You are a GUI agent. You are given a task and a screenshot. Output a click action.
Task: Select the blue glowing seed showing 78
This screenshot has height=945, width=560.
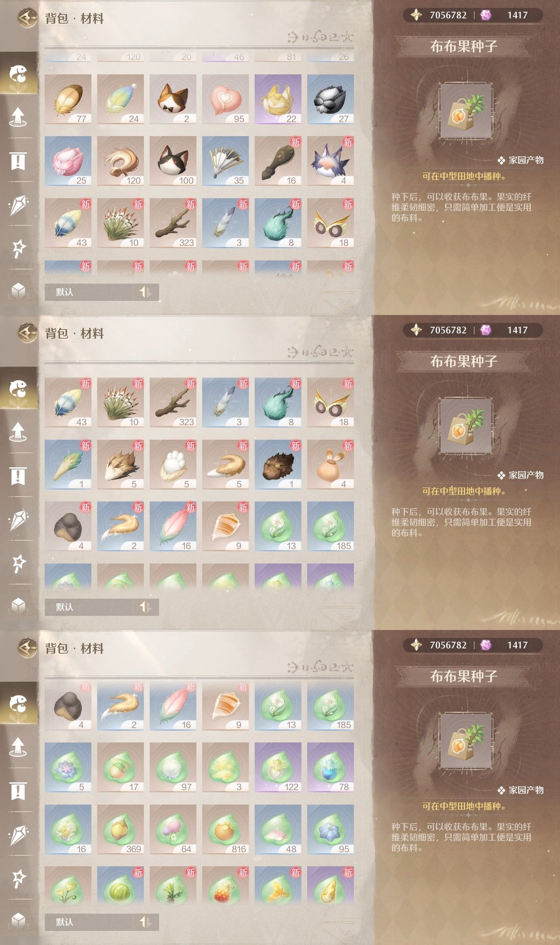click(x=330, y=767)
